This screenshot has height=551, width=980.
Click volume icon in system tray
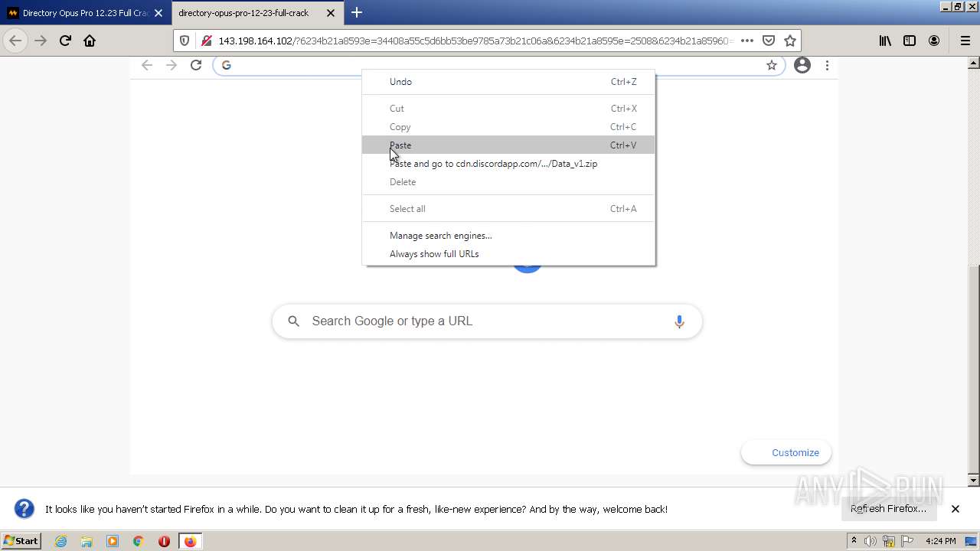pos(871,541)
